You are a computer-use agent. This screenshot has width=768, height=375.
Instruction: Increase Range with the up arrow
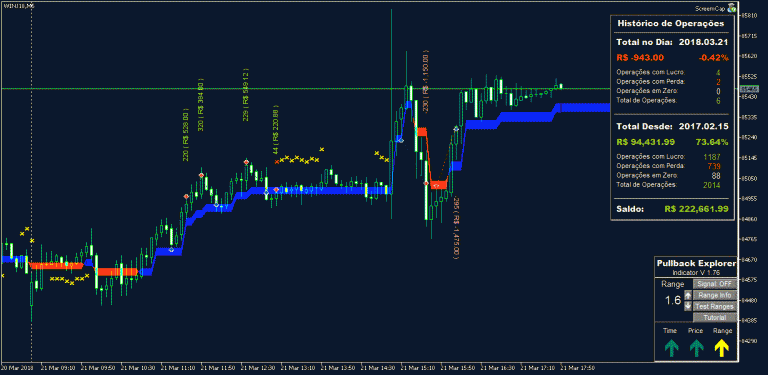click(x=688, y=295)
